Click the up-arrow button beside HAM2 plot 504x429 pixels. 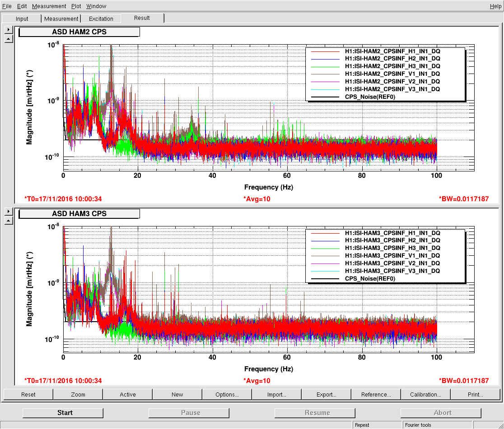[9, 39]
